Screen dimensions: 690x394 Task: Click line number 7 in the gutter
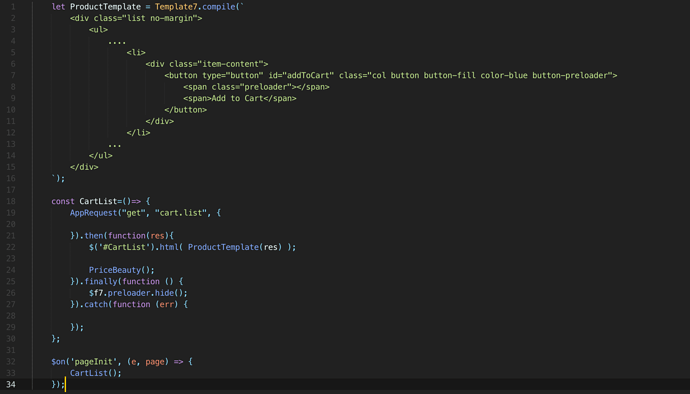13,75
